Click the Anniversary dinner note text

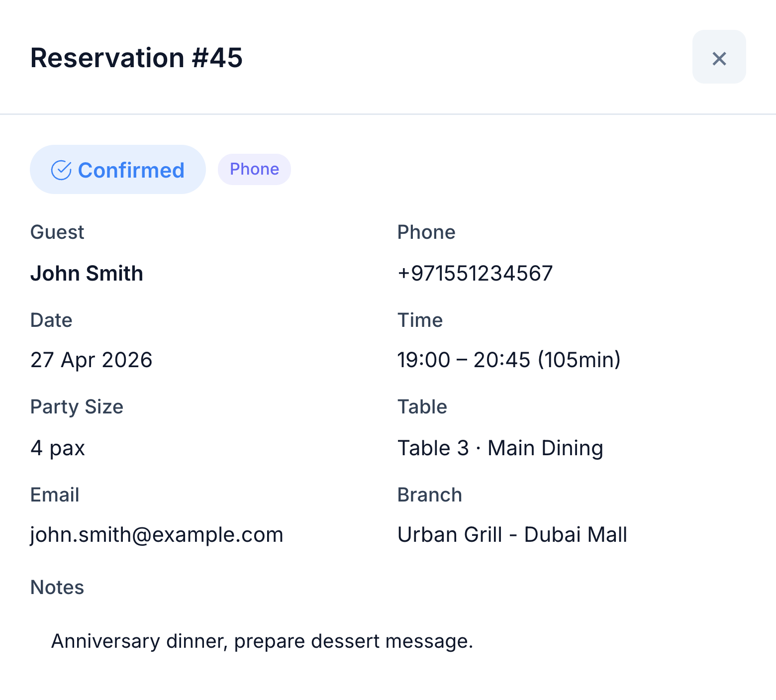coord(262,641)
